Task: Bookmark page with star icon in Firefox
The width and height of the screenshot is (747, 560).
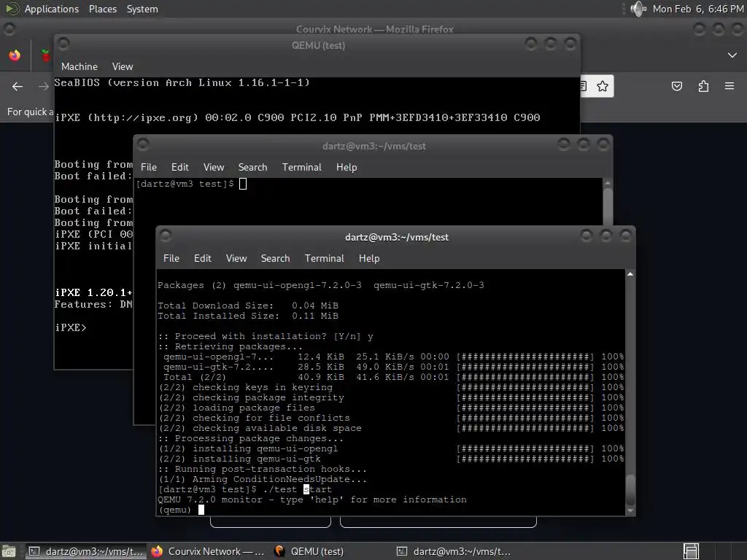Action: 602,86
